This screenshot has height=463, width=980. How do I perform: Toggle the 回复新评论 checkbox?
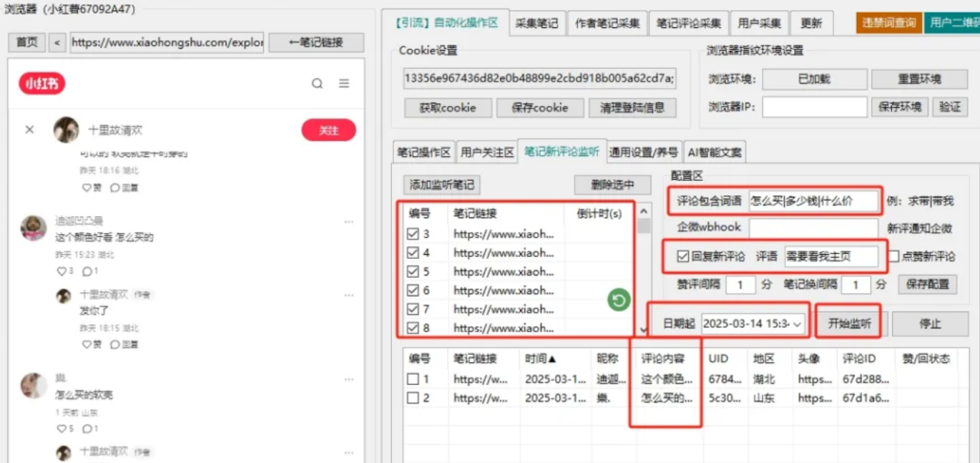682,256
